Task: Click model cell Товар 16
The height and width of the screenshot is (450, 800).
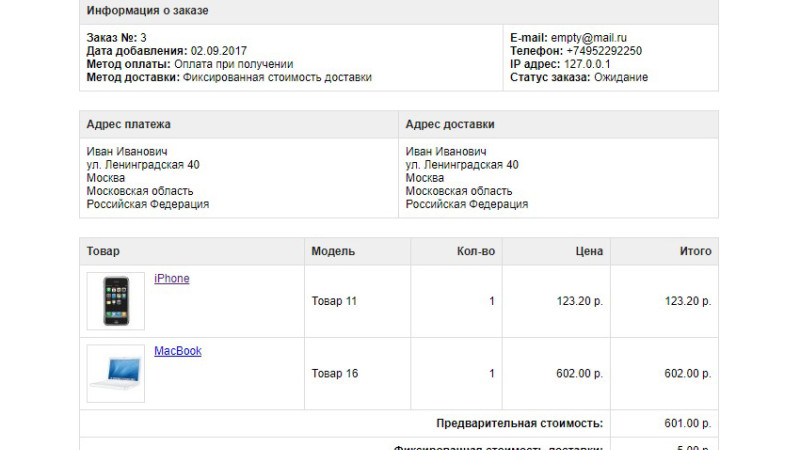Action: [x=335, y=373]
